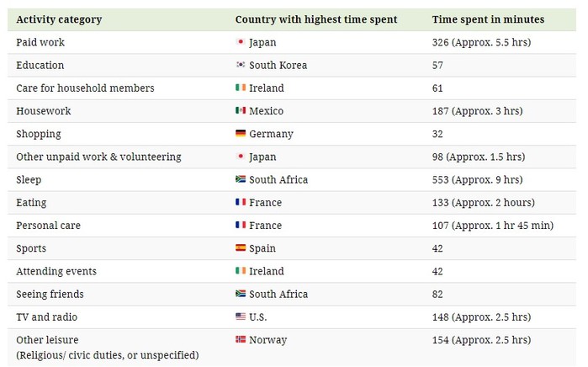Click the 148 (Approx. 2.5 hrs) value
The width and height of the screenshot is (588, 367).
(481, 317)
